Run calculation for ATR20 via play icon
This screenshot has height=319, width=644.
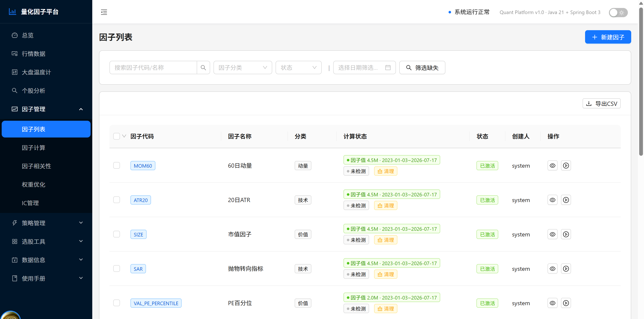566,200
